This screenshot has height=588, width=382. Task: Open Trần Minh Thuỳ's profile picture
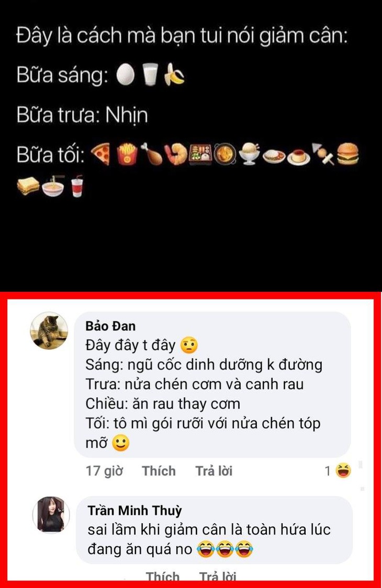coord(51,514)
